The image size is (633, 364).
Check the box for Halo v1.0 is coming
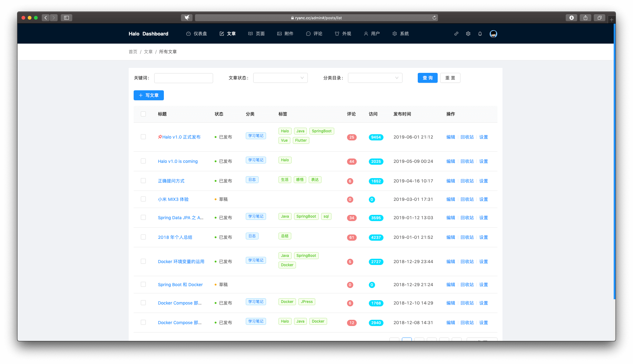(143, 161)
